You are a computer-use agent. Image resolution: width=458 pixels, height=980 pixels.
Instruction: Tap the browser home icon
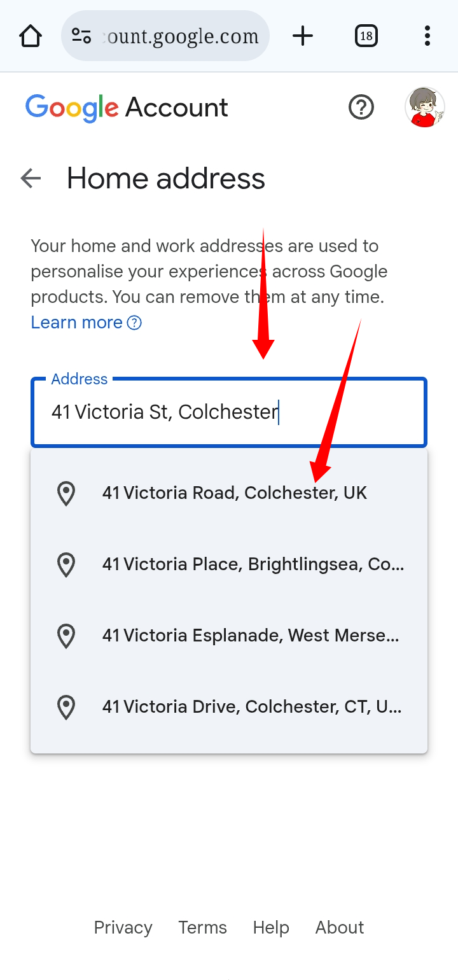(31, 36)
